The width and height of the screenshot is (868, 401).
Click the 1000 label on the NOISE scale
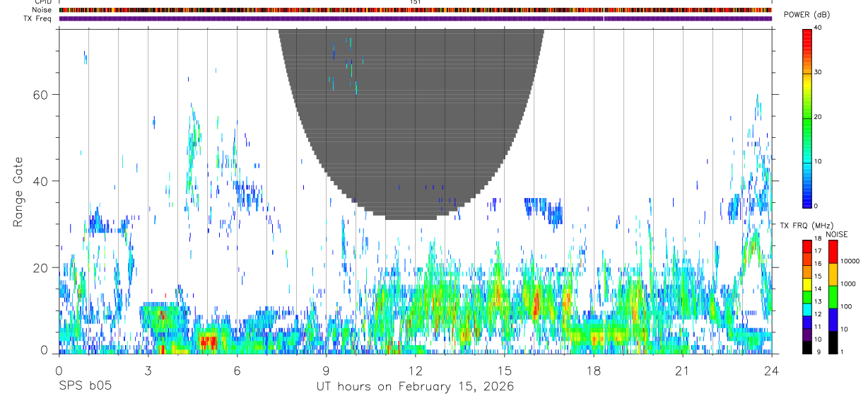tap(848, 284)
